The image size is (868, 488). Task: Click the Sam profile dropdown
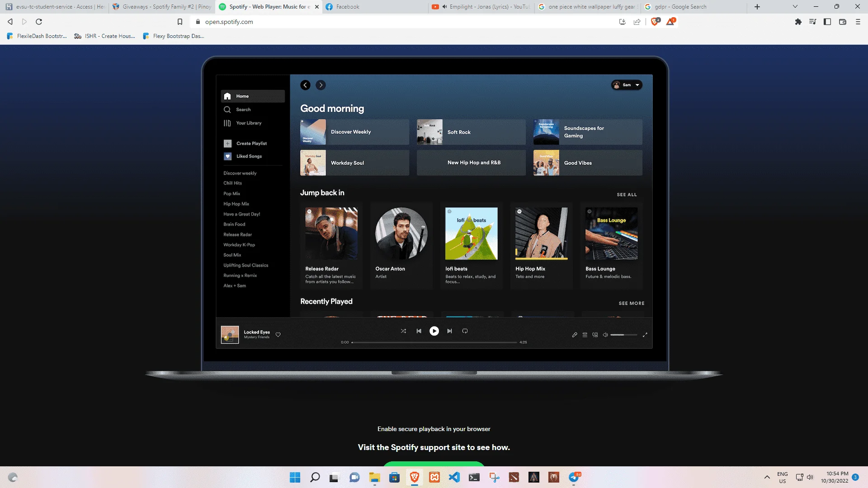click(x=627, y=85)
